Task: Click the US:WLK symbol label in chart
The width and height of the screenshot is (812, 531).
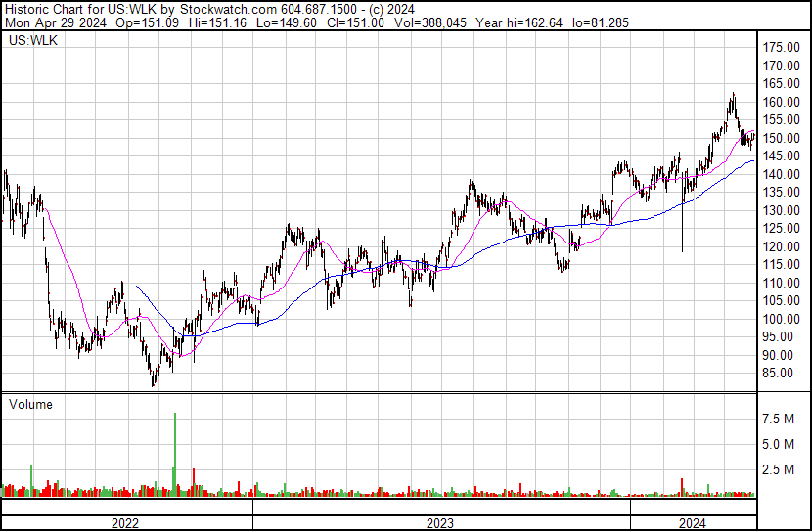Action: 29,42
